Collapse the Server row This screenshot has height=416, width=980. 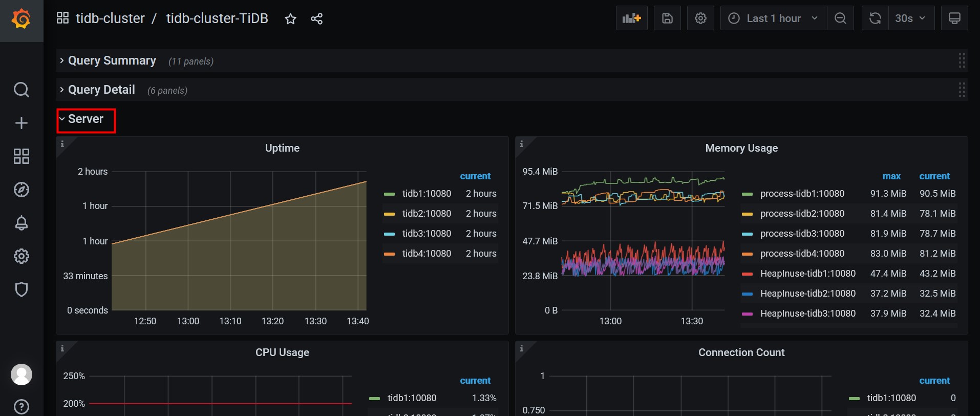tap(86, 119)
